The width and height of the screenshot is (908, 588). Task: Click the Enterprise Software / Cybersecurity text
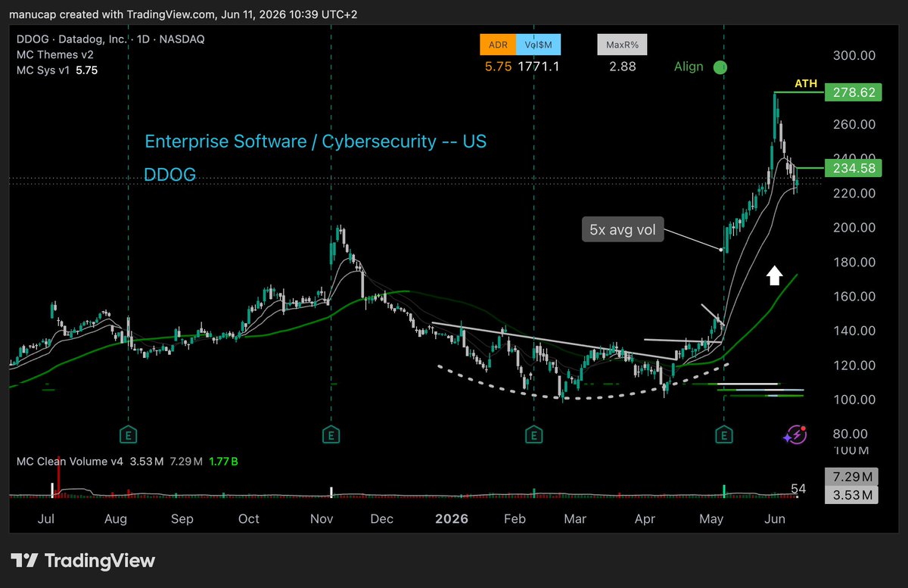click(x=316, y=142)
